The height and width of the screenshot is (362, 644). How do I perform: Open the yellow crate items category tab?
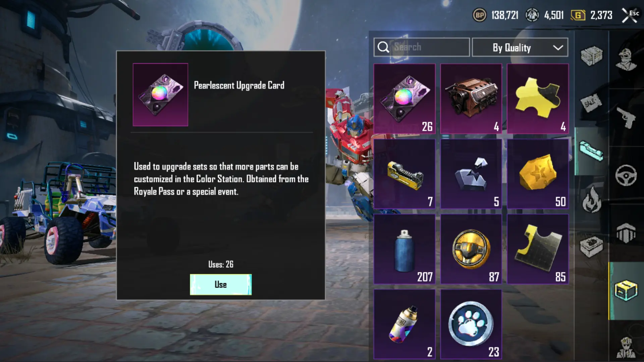tap(626, 291)
